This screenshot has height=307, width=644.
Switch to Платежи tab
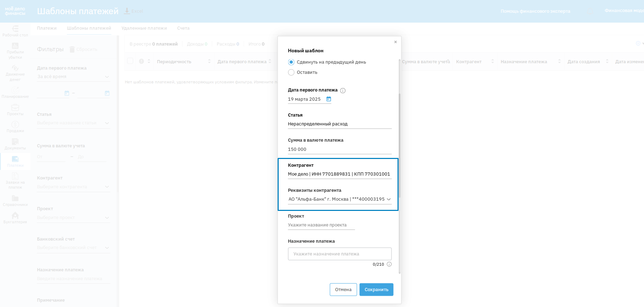pyautogui.click(x=47, y=28)
